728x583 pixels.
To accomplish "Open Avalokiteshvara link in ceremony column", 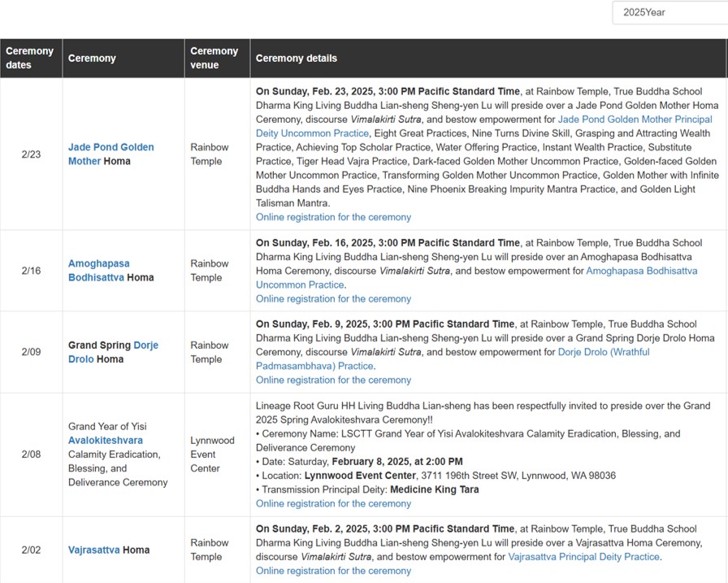I will [106, 441].
